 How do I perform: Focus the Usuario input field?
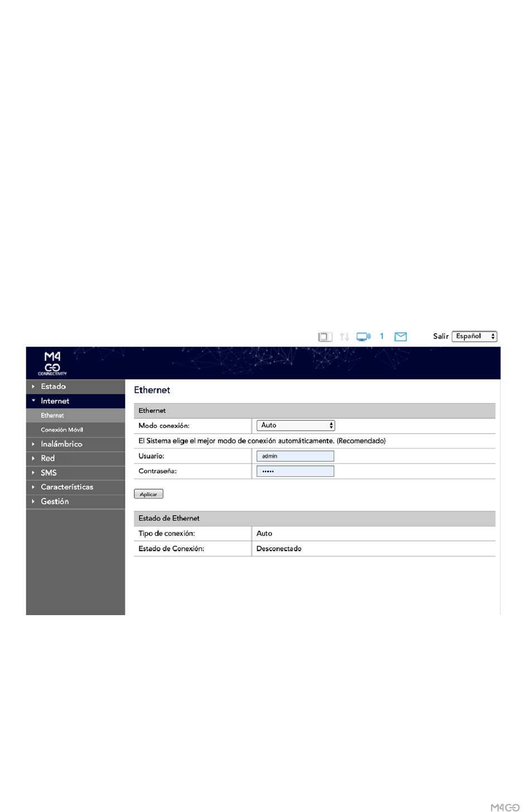click(x=295, y=456)
